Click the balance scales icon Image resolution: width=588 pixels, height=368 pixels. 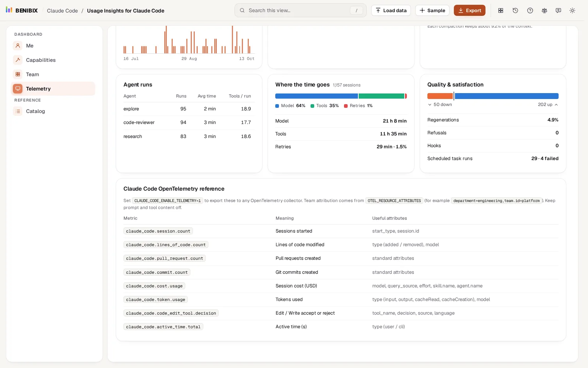pos(544,11)
